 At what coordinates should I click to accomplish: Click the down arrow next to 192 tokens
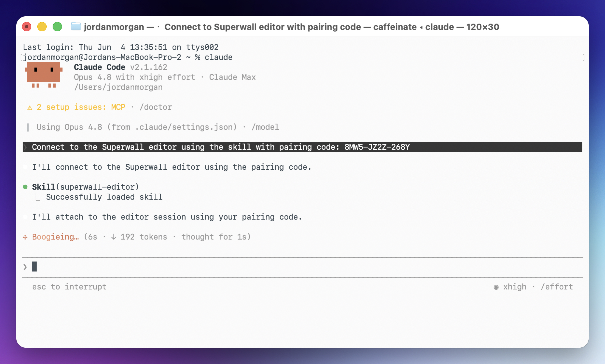pyautogui.click(x=114, y=237)
